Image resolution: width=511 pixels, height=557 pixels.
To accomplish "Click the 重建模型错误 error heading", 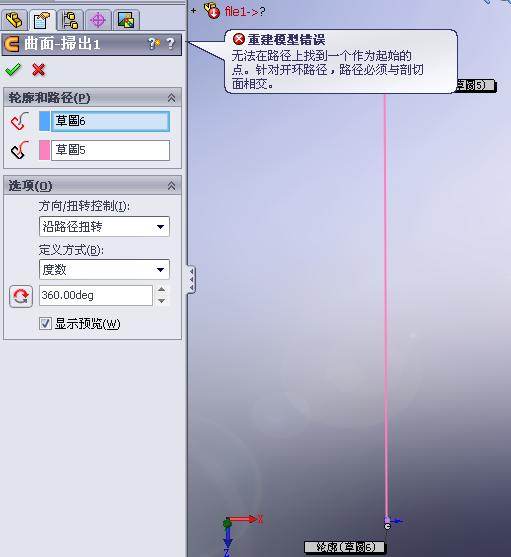I will pos(286,39).
